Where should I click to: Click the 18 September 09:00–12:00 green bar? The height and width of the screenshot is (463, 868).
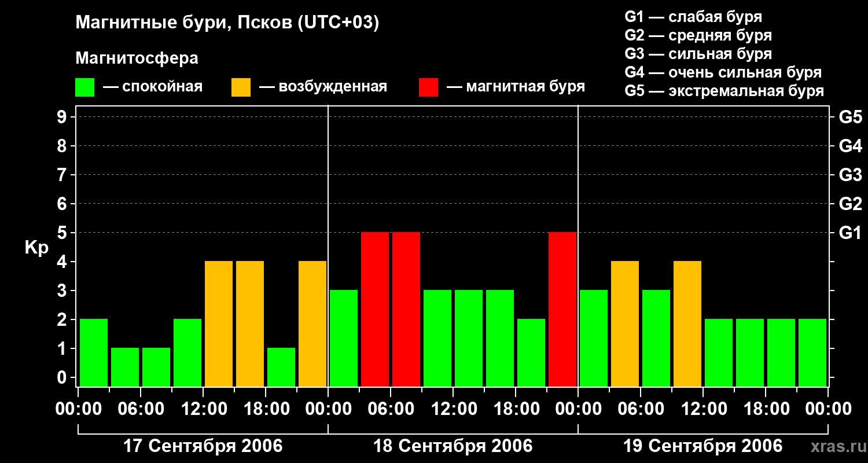pyautogui.click(x=437, y=338)
